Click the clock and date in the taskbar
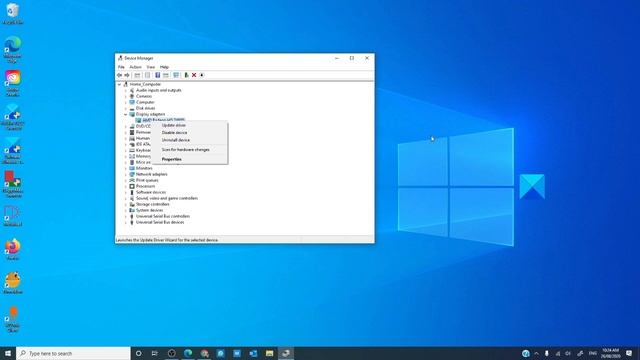This screenshot has height=360, width=640. click(610, 353)
